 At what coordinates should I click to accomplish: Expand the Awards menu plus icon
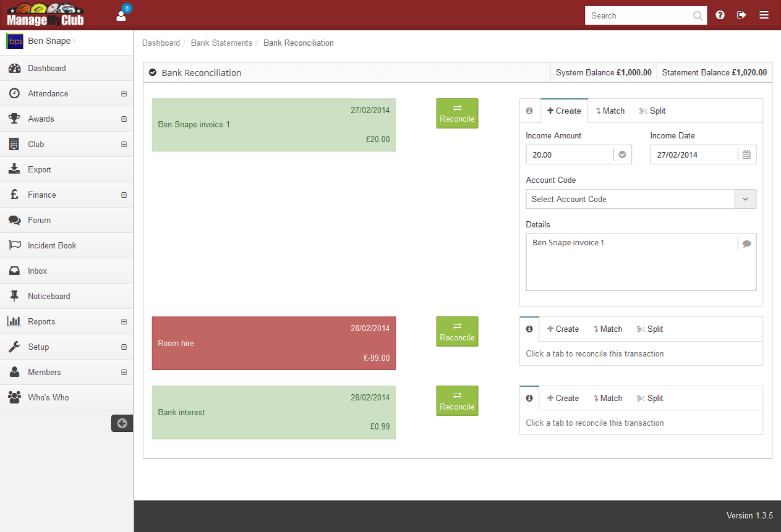[124, 119]
